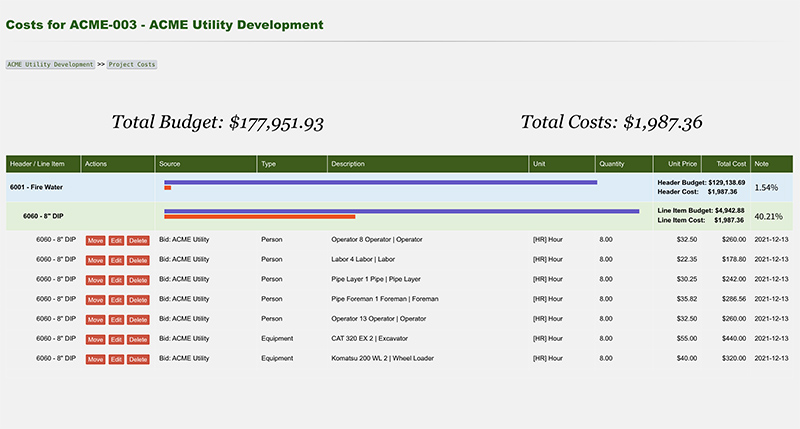Image resolution: width=800 pixels, height=429 pixels.
Task: Click the Description column header
Action: [x=349, y=163]
